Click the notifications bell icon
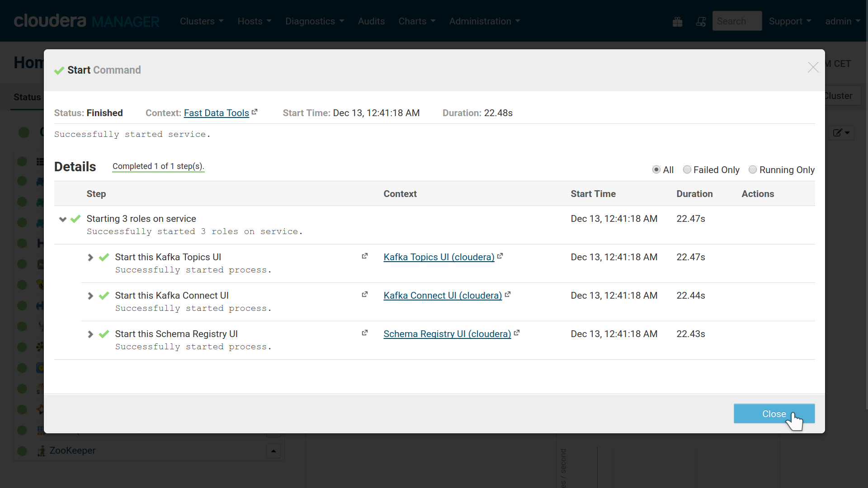Screen dimensions: 868x488 tap(700, 21)
